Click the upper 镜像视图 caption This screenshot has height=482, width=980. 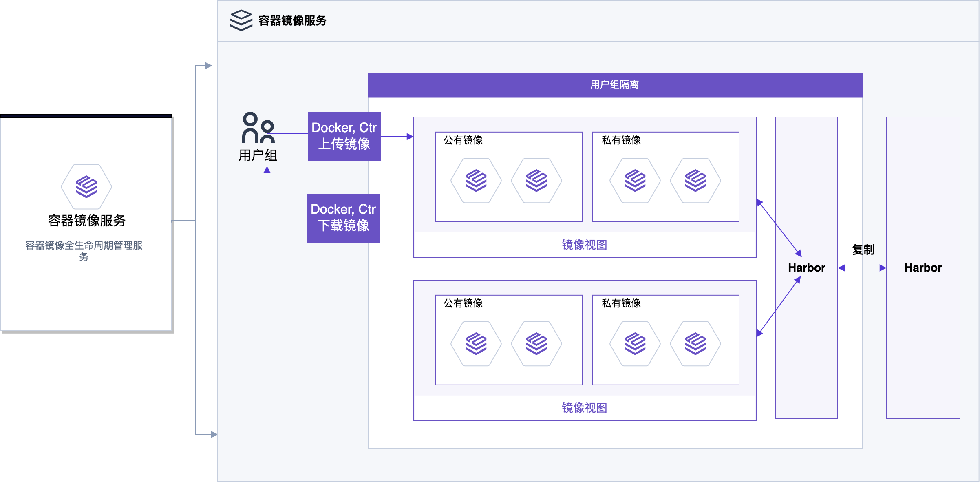(x=585, y=245)
